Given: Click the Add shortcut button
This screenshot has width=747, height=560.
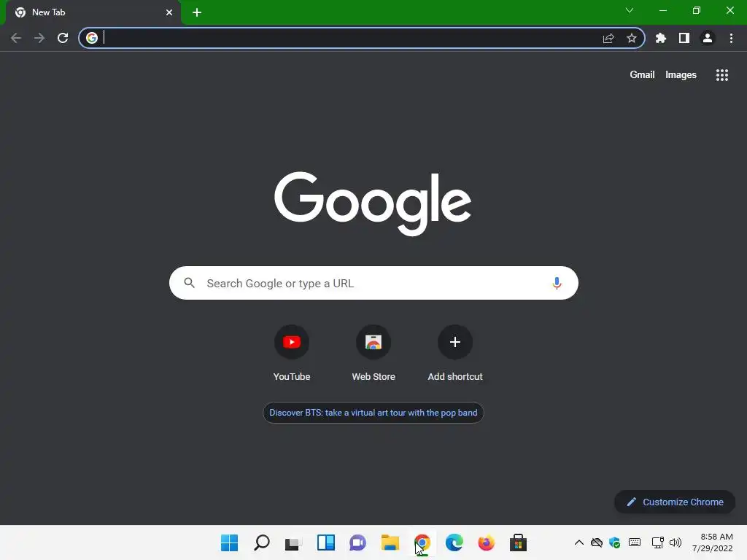Looking at the screenshot, I should click(x=455, y=353).
